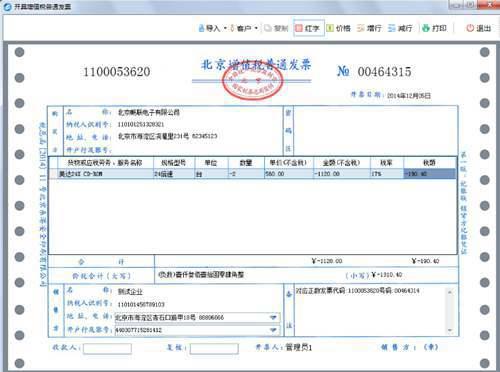Click the remarks scrollbar up arrow
Viewport: 500px width, 372px height.
[x=450, y=292]
